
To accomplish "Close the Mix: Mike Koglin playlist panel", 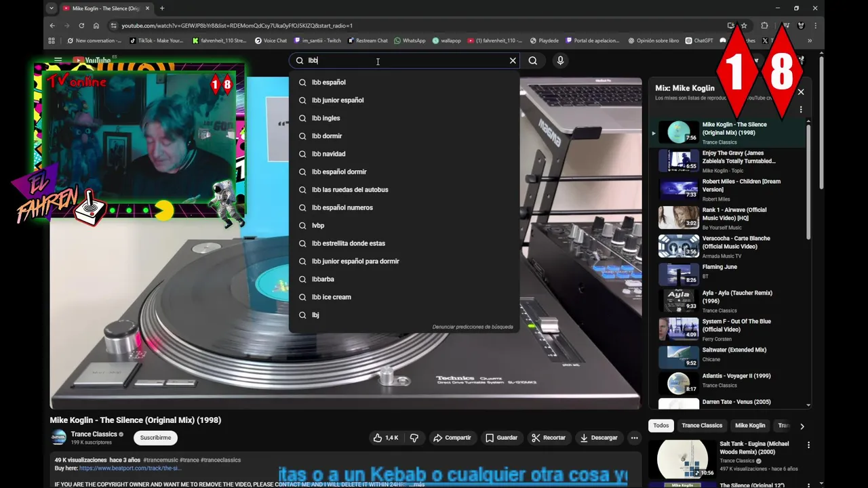I will click(801, 92).
